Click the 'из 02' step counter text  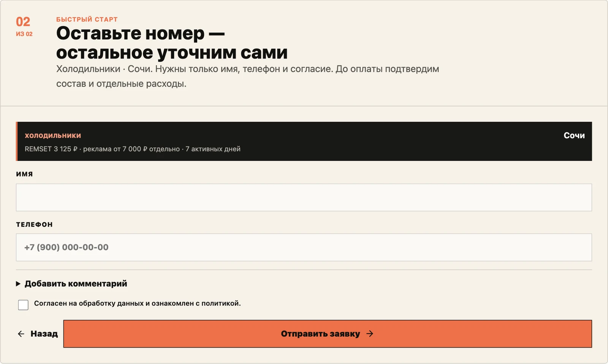coord(24,34)
